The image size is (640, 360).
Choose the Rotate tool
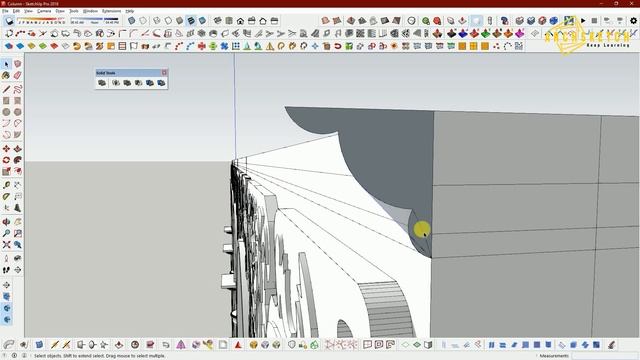tap(6, 160)
